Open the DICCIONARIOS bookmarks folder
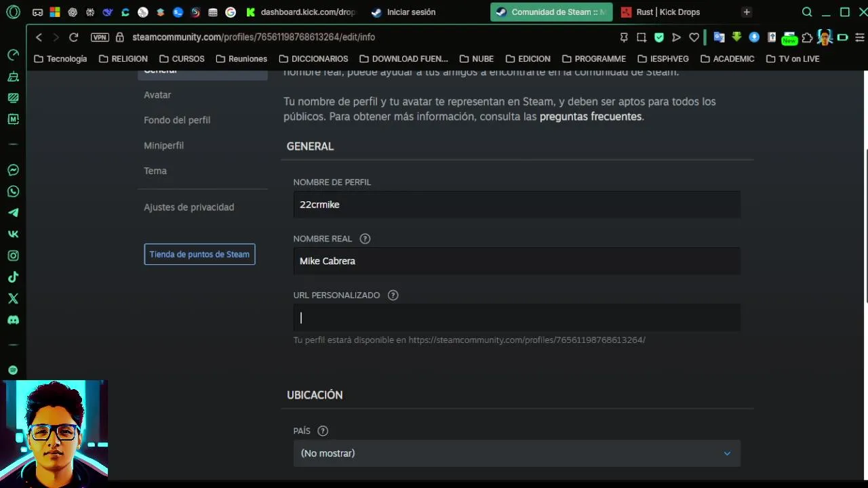Screen dimensions: 868x488 pyautogui.click(x=313, y=59)
